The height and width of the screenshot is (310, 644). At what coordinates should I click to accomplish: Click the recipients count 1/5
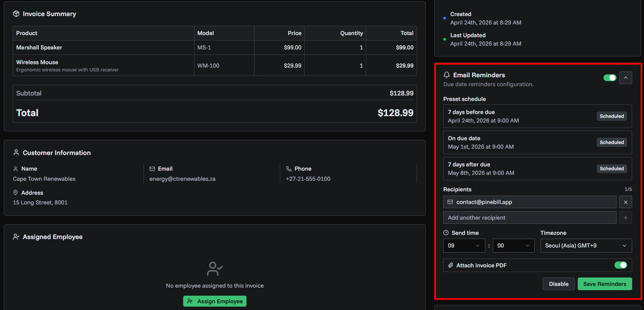pyautogui.click(x=628, y=189)
